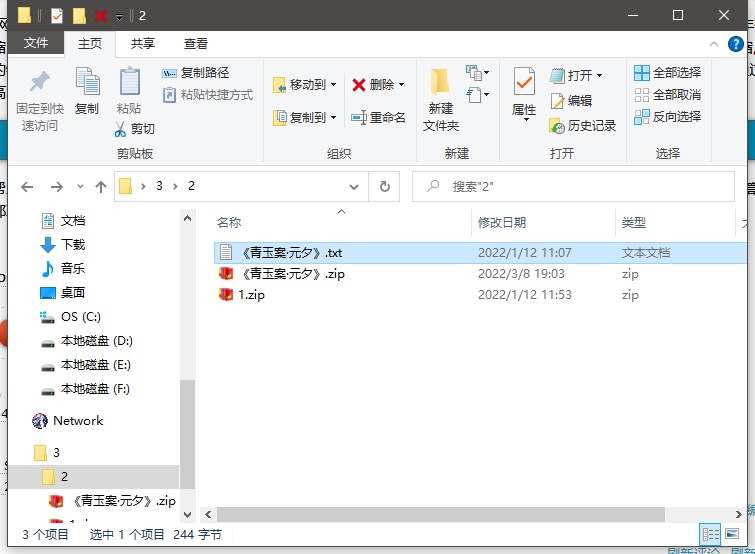Create a new folder (新建文件夹)

click(441, 100)
